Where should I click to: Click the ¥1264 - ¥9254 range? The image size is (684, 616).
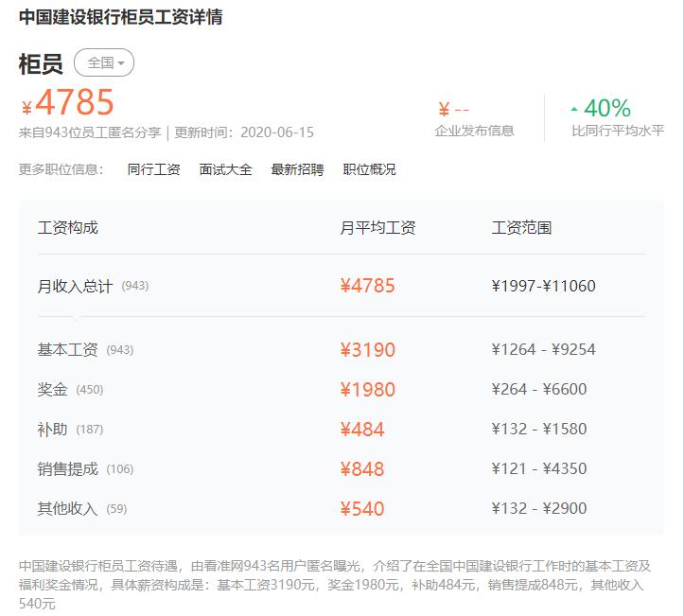point(544,349)
